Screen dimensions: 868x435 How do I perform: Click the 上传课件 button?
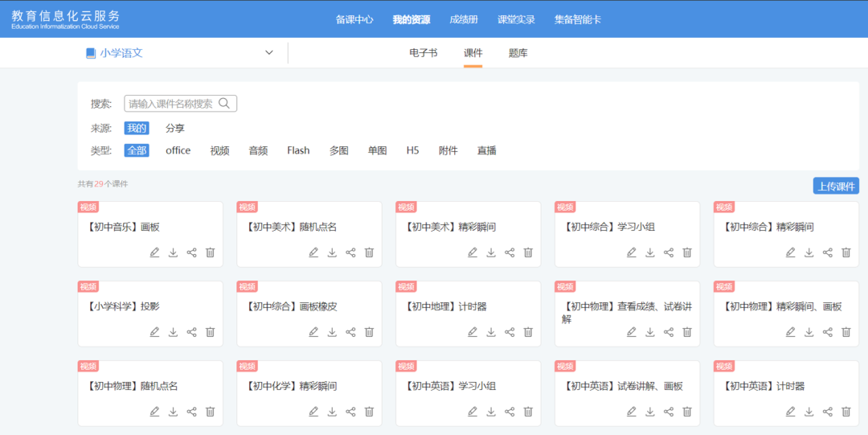[836, 187]
